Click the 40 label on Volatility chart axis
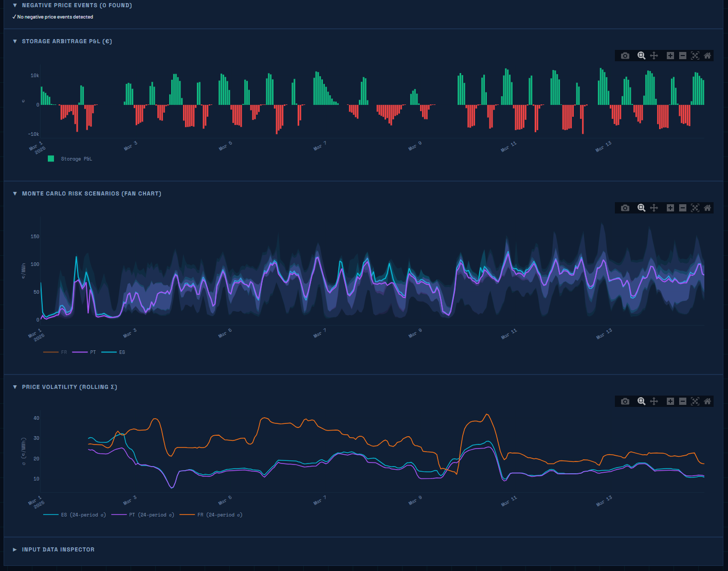Image resolution: width=728 pixels, height=571 pixels. pyautogui.click(x=37, y=418)
